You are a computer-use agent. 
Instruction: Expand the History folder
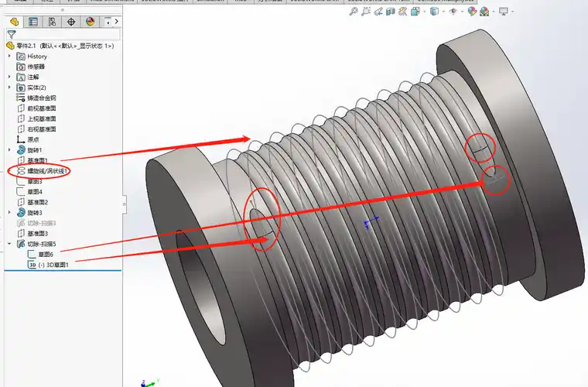[9, 56]
